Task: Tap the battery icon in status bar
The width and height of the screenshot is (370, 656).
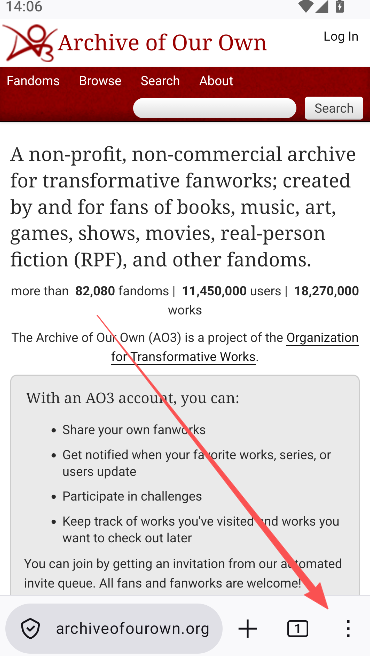Action: tap(339, 6)
